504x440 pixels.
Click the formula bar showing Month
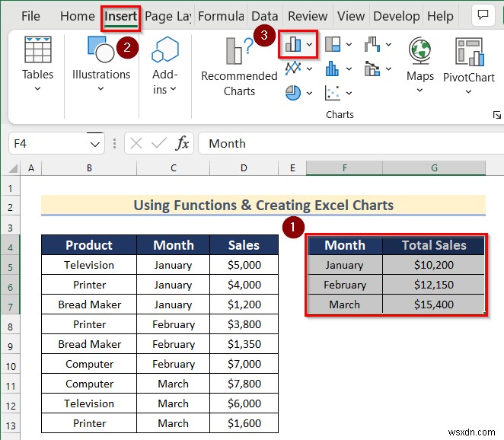pyautogui.click(x=351, y=143)
